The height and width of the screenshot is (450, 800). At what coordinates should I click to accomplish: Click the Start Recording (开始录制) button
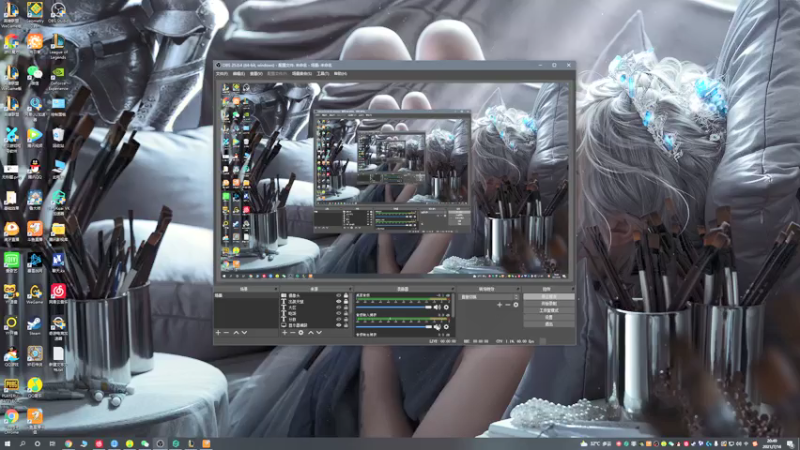point(549,304)
